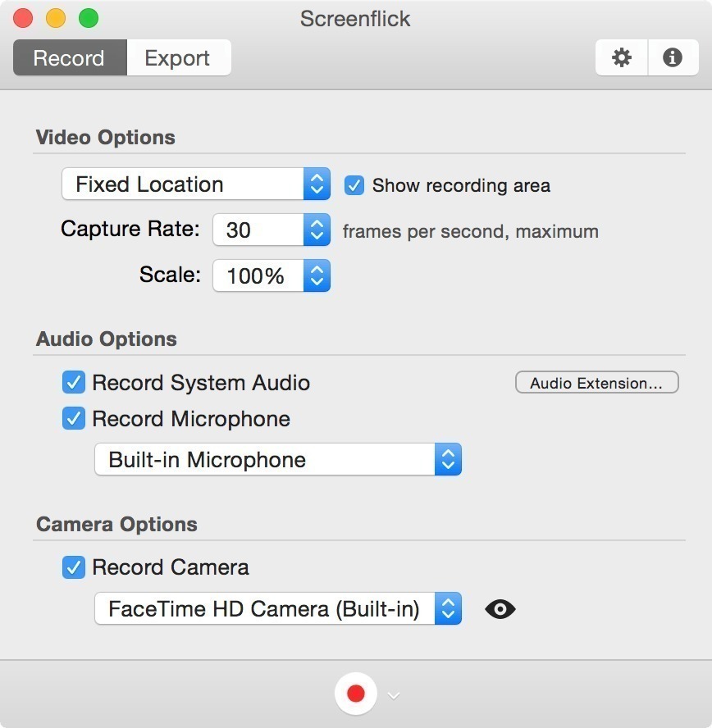
Task: Toggle the Show recording area checkbox
Action: (x=354, y=185)
